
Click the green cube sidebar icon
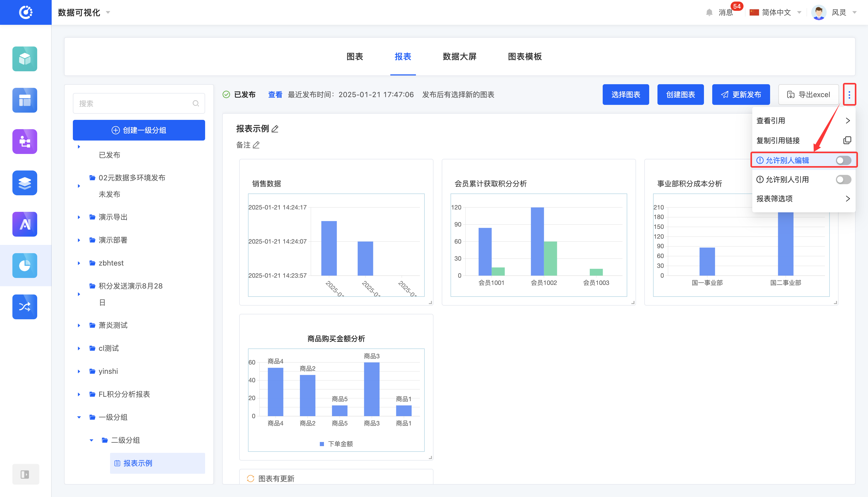click(x=25, y=59)
